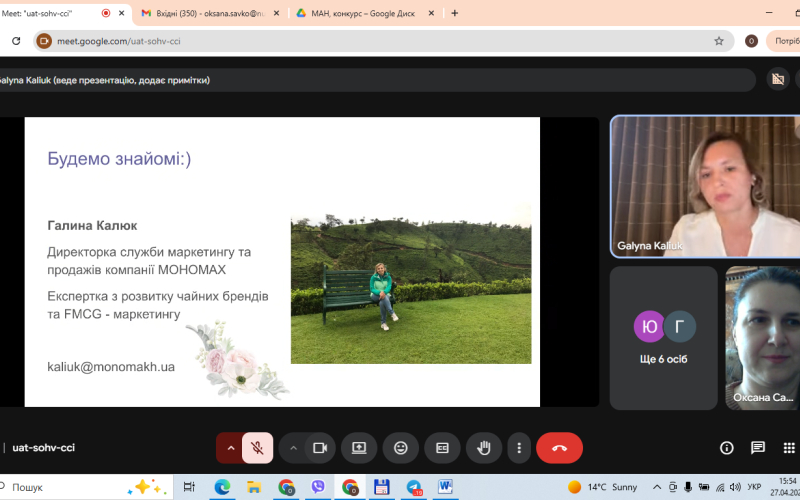Start presenting your screen
Image resolution: width=800 pixels, height=500 pixels.
[359, 448]
